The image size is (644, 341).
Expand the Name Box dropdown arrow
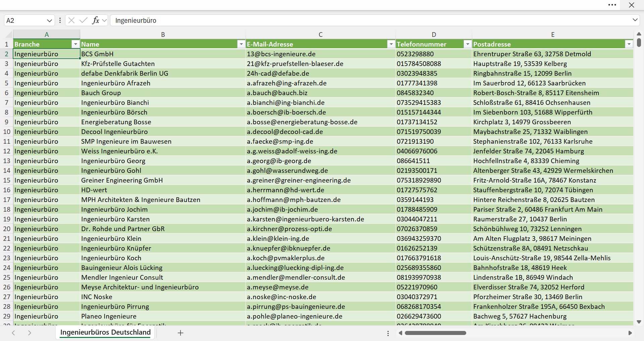[x=49, y=20]
